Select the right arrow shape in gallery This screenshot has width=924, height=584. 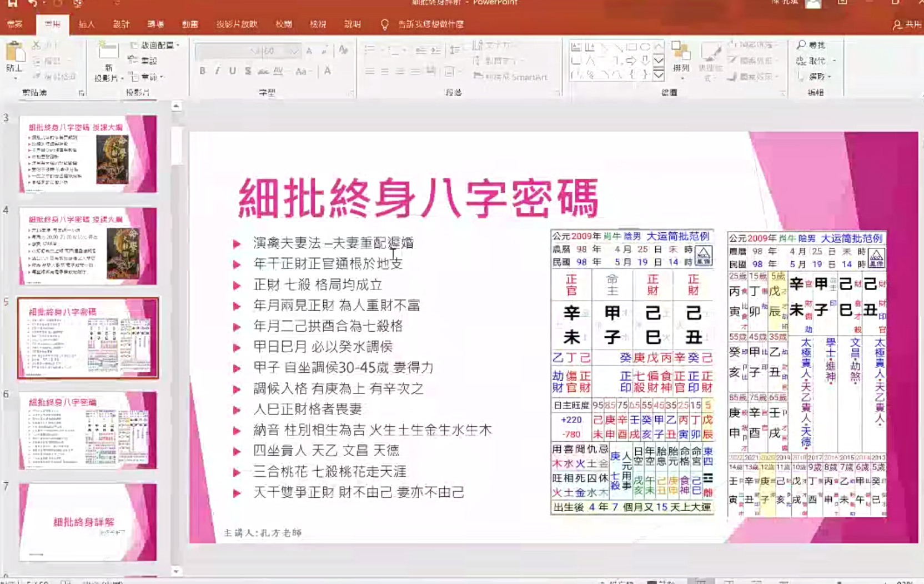[631, 60]
